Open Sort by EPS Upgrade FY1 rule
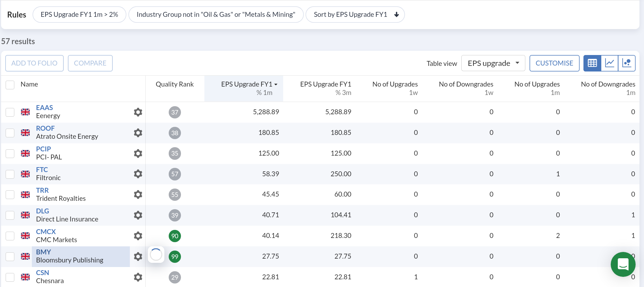Image resolution: width=644 pixels, height=287 pixels. click(355, 15)
